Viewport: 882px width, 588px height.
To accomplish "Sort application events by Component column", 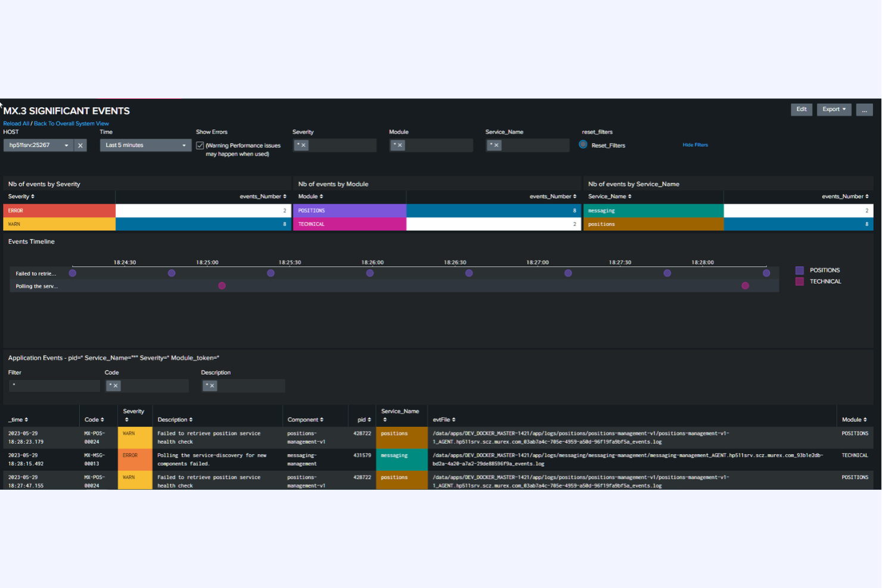I will [305, 420].
